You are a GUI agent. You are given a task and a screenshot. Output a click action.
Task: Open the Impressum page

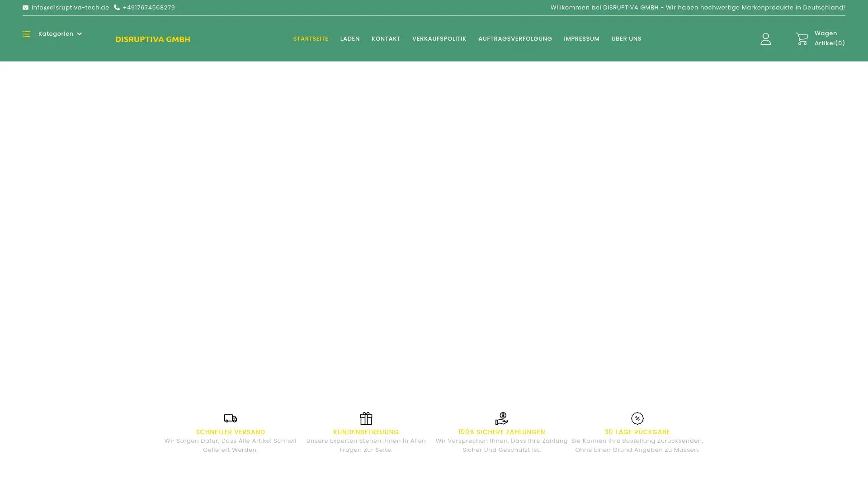(581, 39)
